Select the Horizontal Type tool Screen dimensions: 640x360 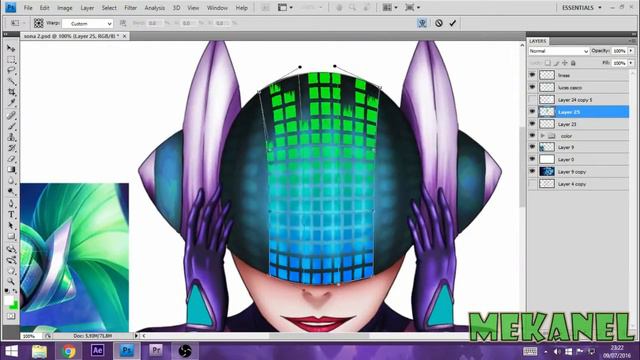click(x=11, y=215)
